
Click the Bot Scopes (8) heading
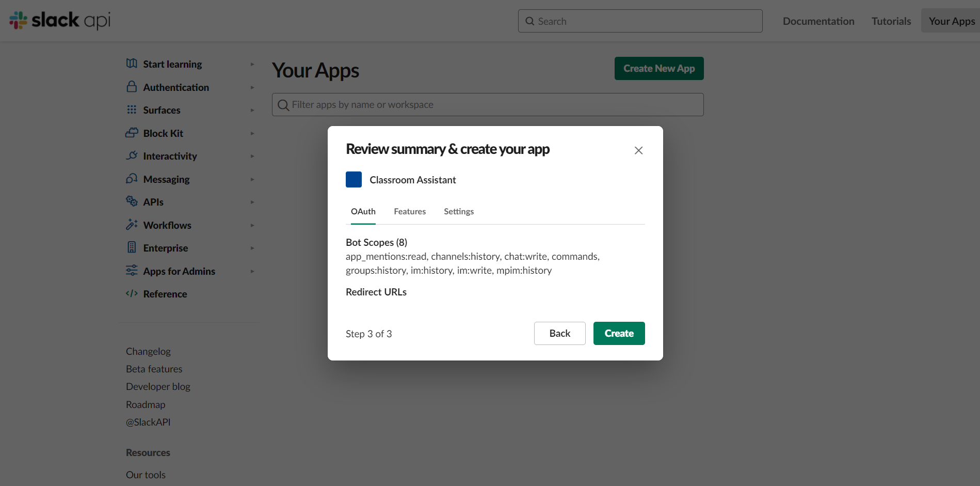coord(376,242)
